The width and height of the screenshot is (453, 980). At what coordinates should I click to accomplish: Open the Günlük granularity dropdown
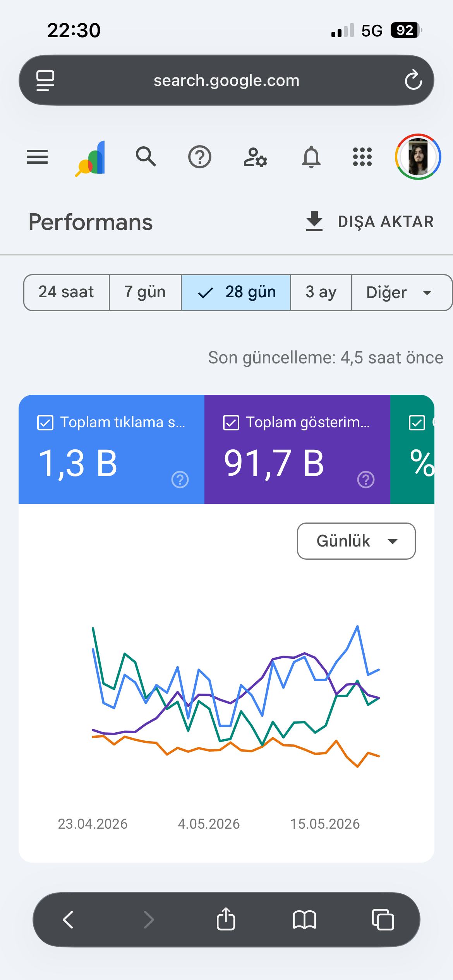(x=356, y=541)
